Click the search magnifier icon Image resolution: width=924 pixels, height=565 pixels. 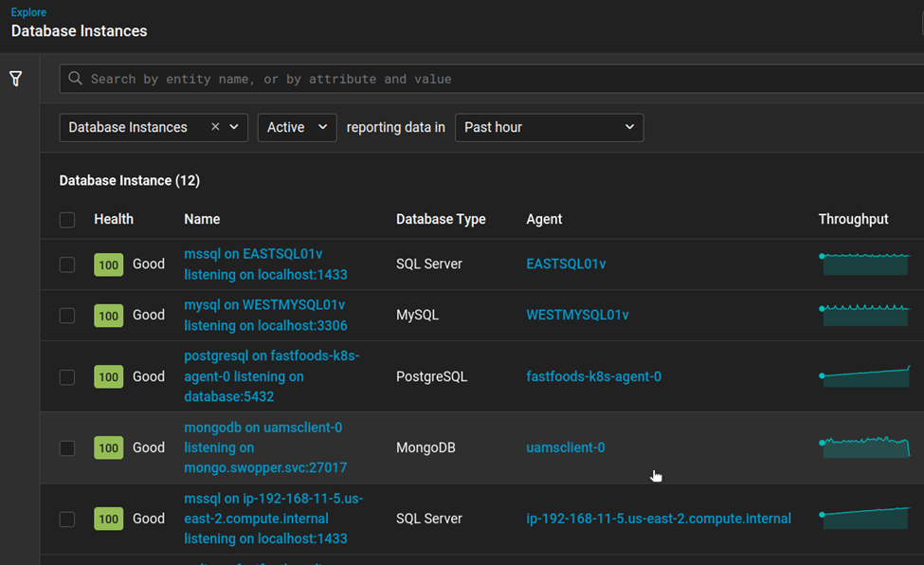click(76, 79)
